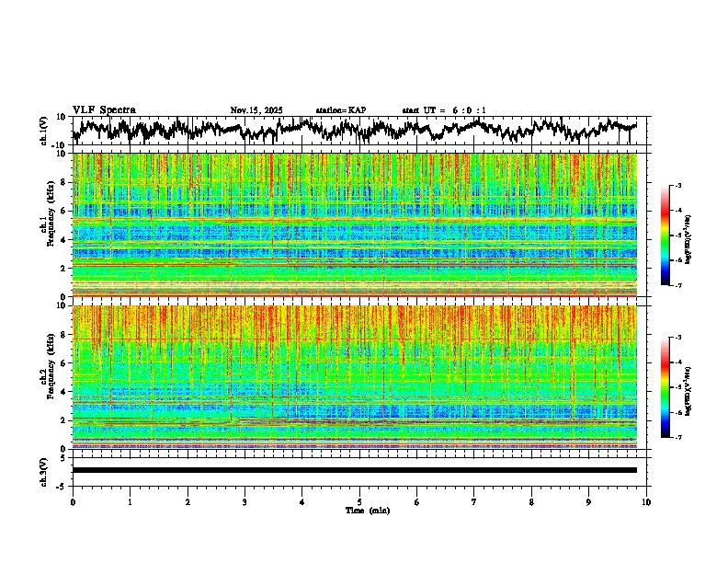Select the "start UT = 6 : 0 : 1" text
The width and height of the screenshot is (728, 563).
pos(444,110)
